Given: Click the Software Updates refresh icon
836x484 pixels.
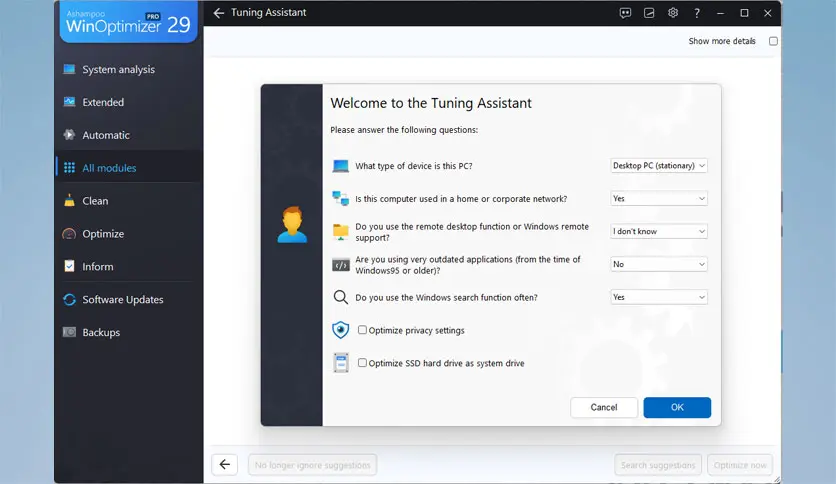Looking at the screenshot, I should point(69,300).
